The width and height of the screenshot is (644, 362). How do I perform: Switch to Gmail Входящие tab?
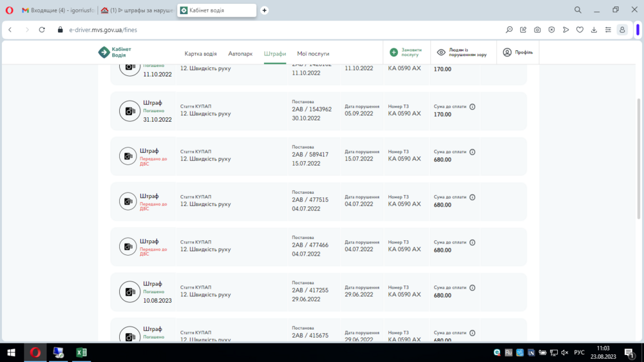pyautogui.click(x=57, y=10)
